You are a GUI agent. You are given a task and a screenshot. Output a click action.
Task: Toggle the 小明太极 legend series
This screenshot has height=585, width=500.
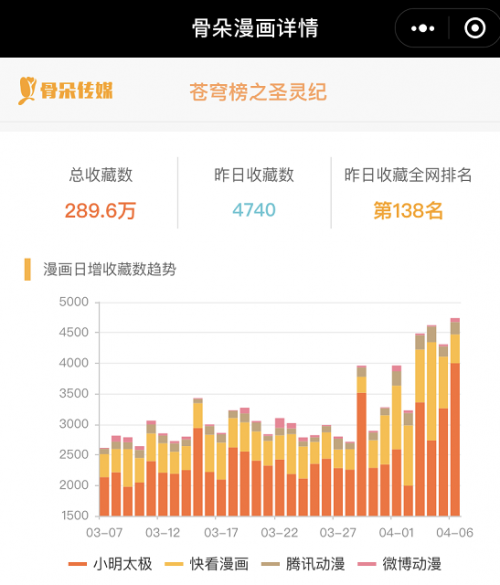click(x=110, y=564)
